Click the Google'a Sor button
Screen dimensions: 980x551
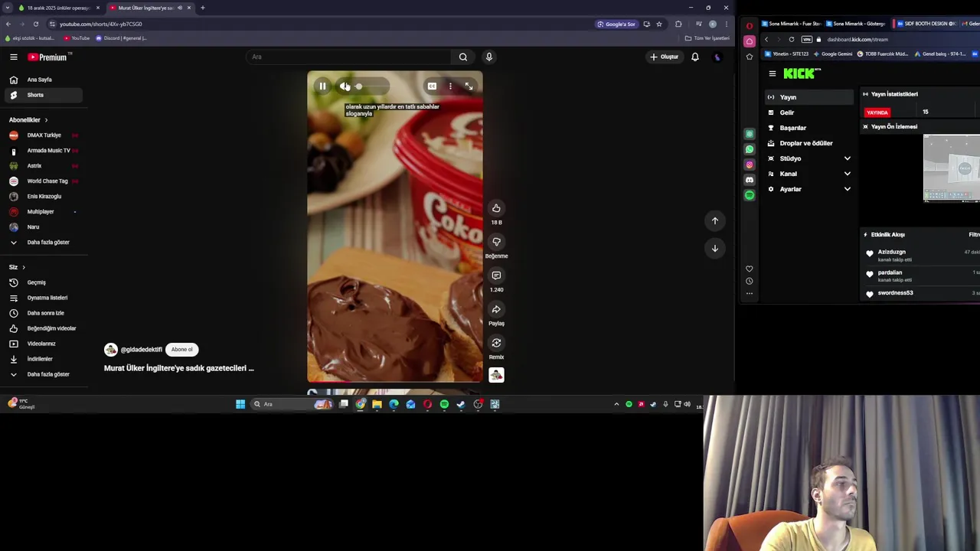click(x=617, y=24)
